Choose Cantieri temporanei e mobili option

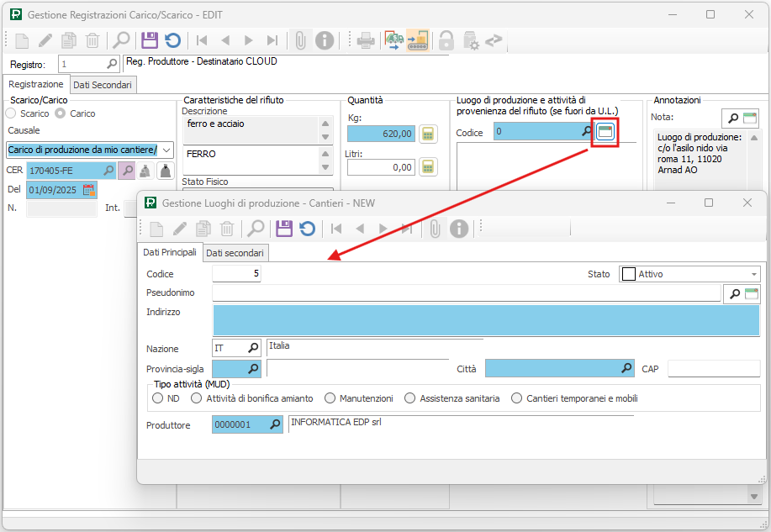(x=516, y=398)
